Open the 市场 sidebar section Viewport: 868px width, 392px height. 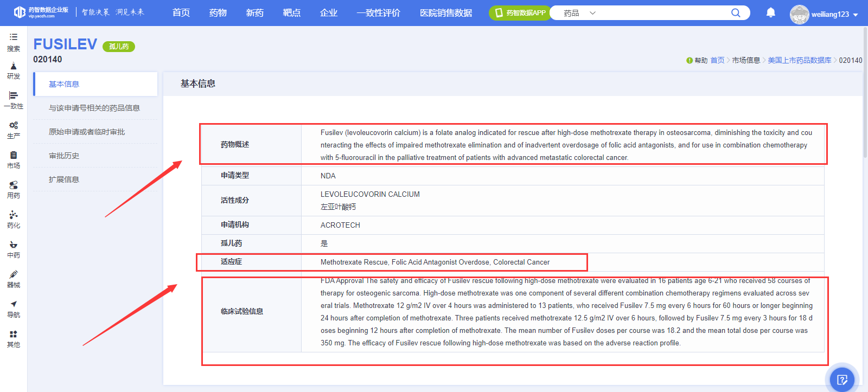click(x=14, y=160)
